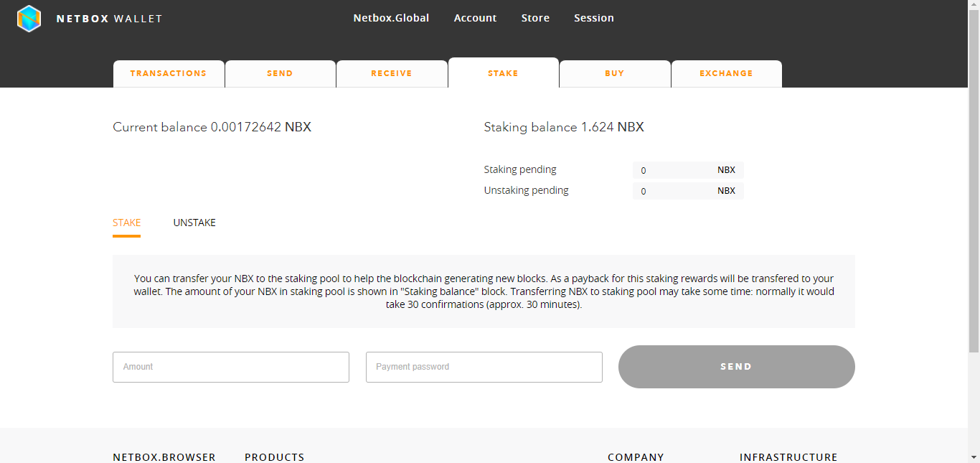Click the COMPANY footer heading
980x463 pixels.
[x=636, y=457]
